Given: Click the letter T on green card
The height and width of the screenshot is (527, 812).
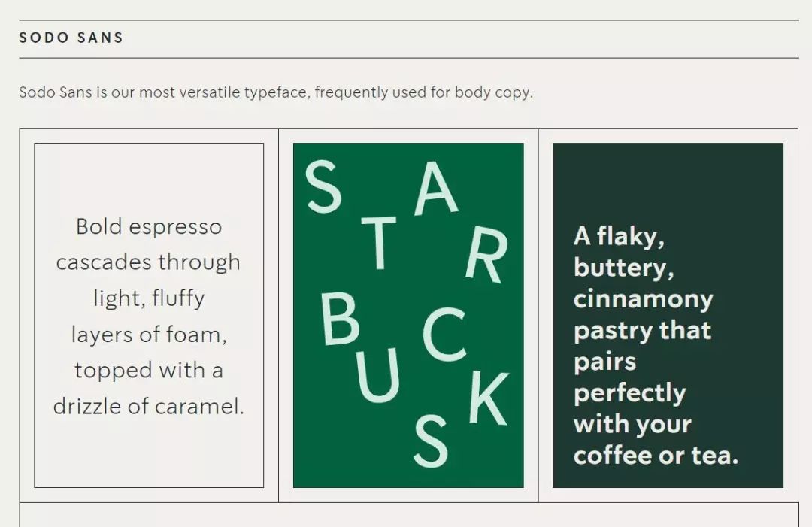Looking at the screenshot, I should [x=379, y=244].
